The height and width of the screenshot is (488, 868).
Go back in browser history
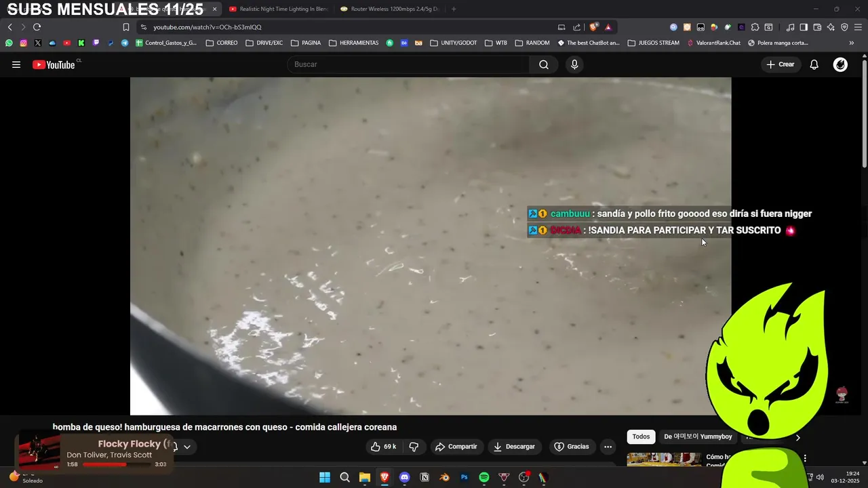[9, 27]
